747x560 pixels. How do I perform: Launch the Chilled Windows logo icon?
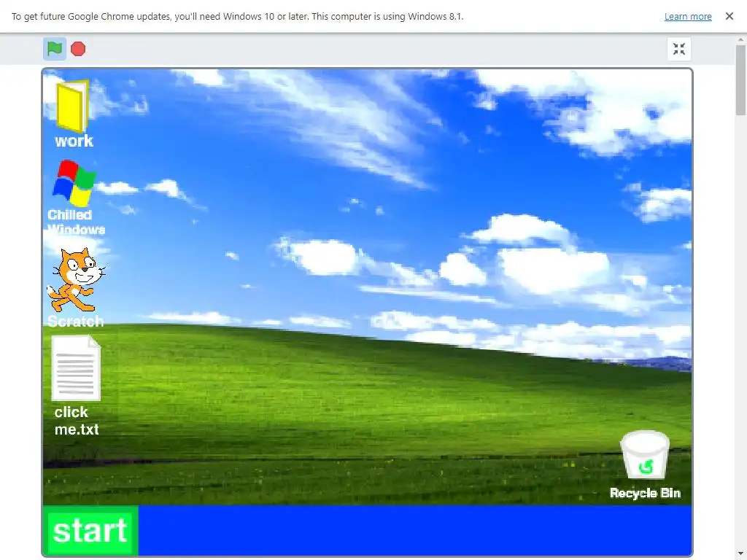pyautogui.click(x=74, y=183)
